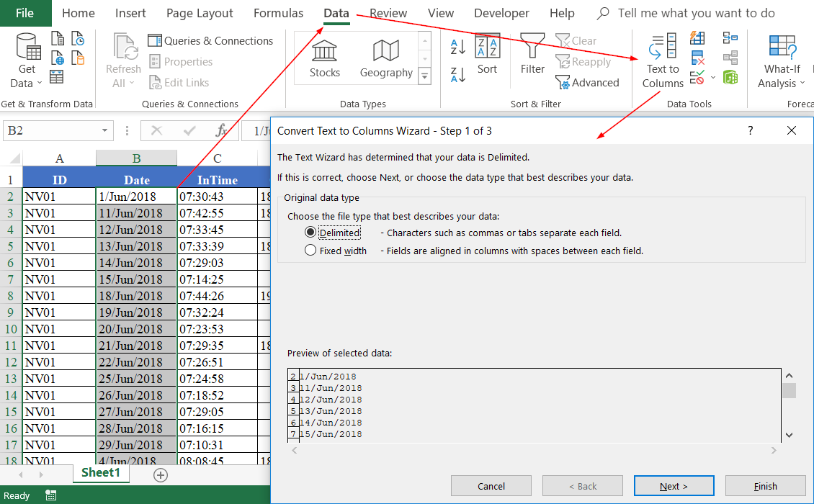Toggle the Filter funnel
Screen dimensions: 814x504
[x=532, y=55]
